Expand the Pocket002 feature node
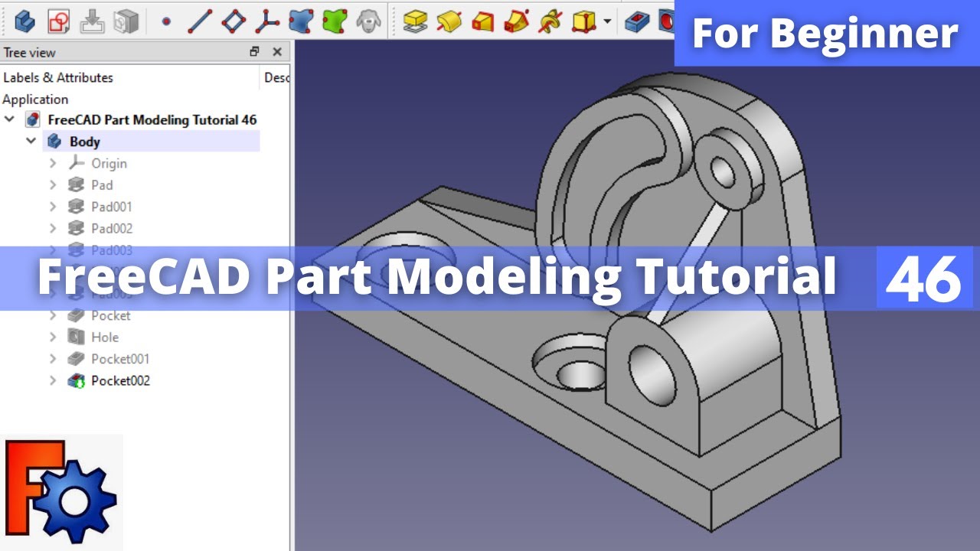This screenshot has width=980, height=551. point(53,380)
